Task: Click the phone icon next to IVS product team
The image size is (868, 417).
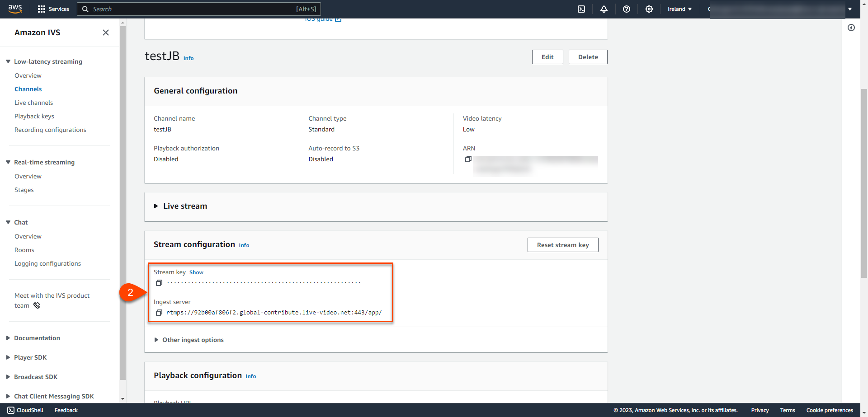Action: pyautogui.click(x=37, y=305)
